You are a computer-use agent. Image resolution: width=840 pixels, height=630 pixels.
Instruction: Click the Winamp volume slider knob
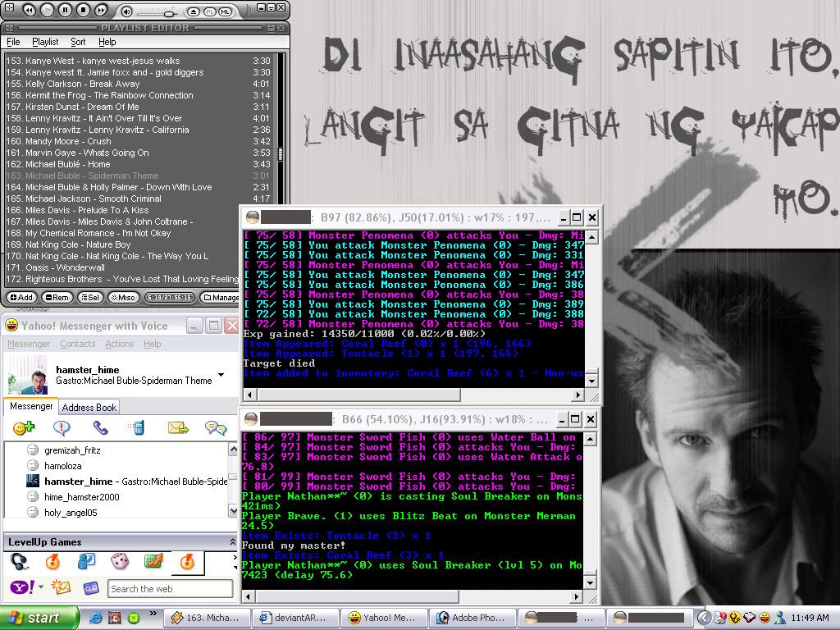169,13
